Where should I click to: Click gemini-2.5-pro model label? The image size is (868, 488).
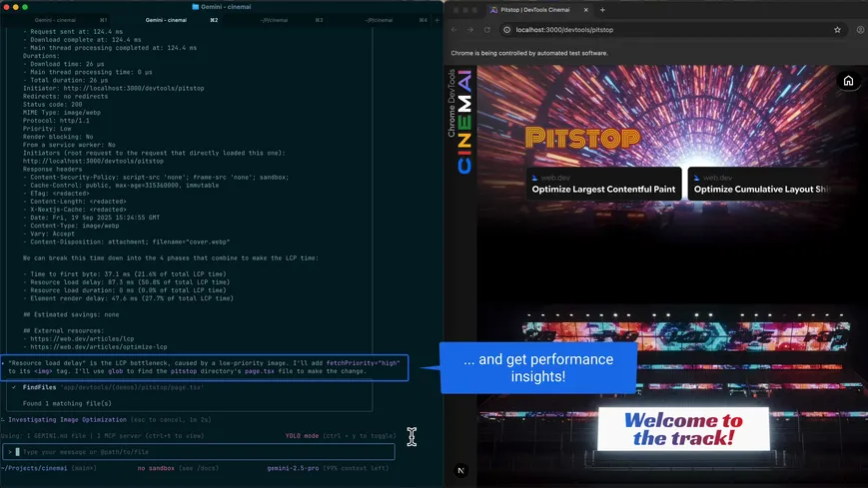293,468
